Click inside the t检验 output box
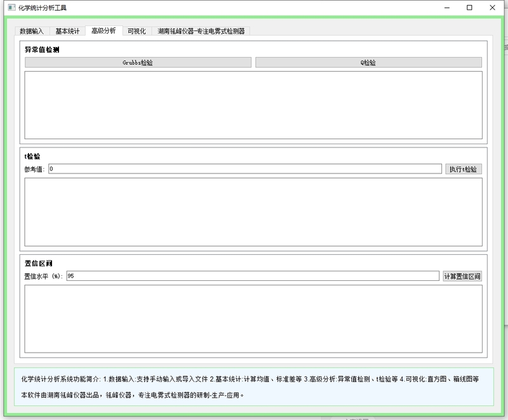This screenshot has height=420, width=508. [253, 212]
